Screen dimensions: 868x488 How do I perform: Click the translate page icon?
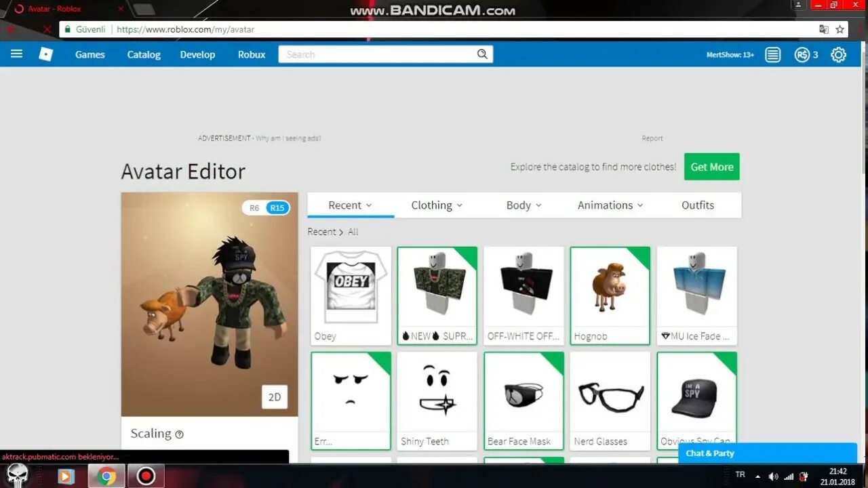[824, 29]
